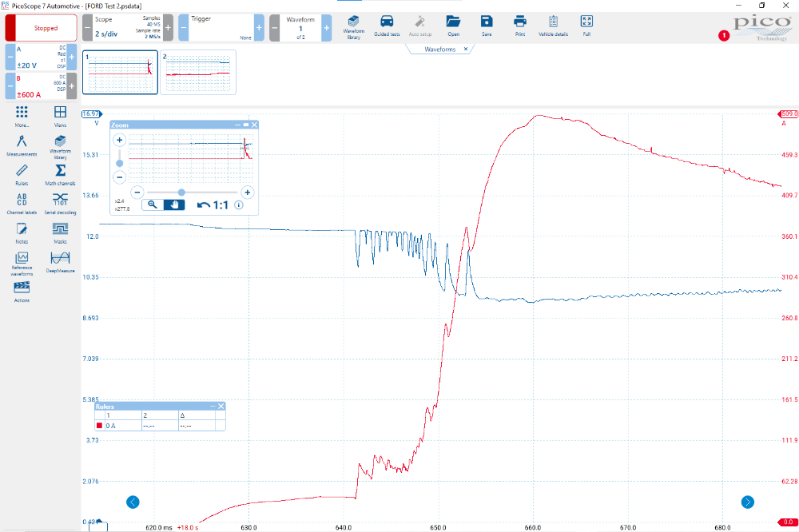This screenshot has width=799, height=532.
Task: Open the Math channels tool
Action: [x=60, y=173]
